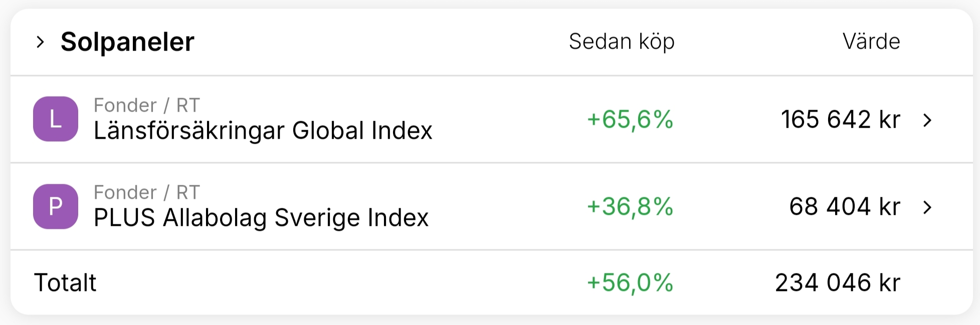Sort by the Värde column header
This screenshot has height=325, width=980.
click(x=871, y=42)
